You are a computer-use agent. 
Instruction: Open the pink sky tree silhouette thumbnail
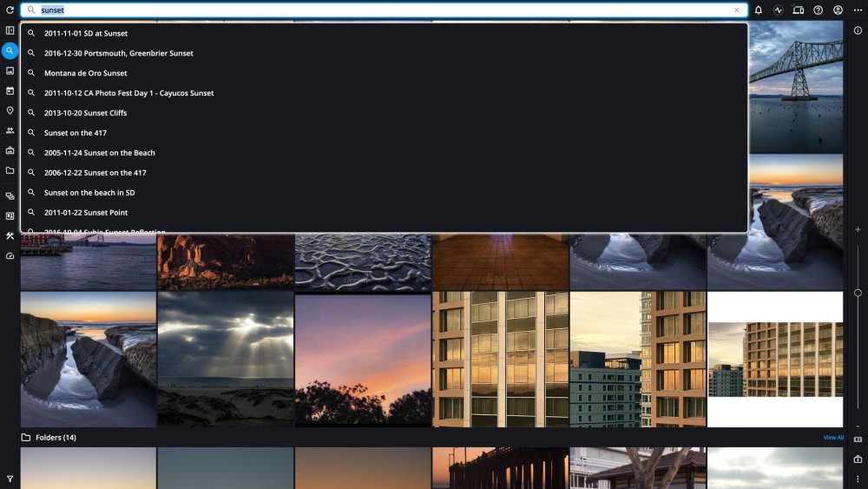363,359
